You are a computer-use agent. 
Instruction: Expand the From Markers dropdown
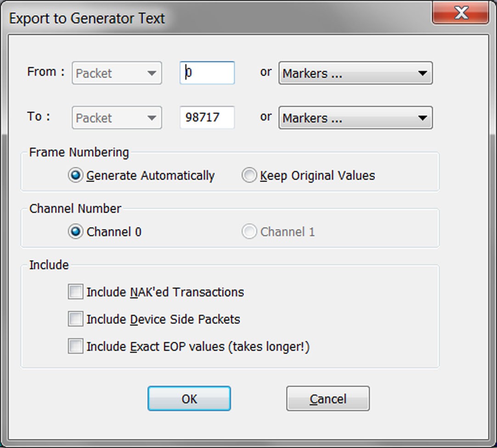[356, 73]
